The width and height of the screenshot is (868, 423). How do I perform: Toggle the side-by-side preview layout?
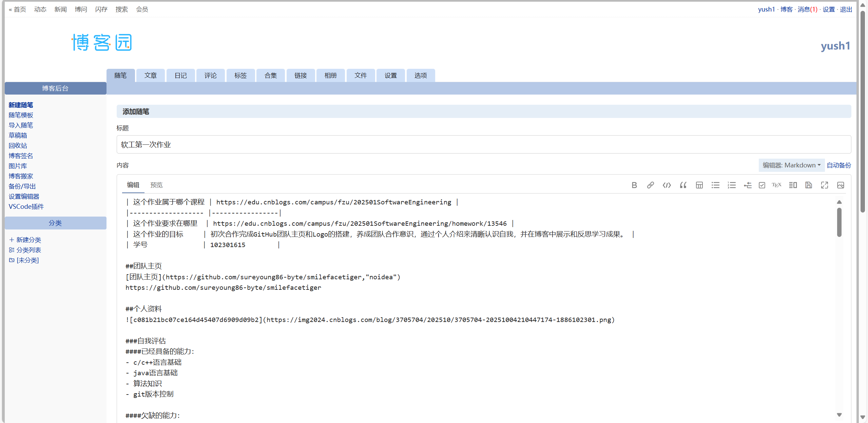(x=793, y=185)
